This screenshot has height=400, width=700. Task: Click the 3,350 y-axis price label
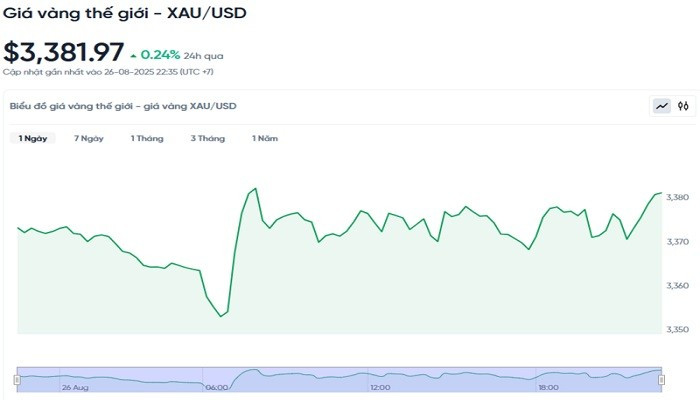click(x=677, y=329)
